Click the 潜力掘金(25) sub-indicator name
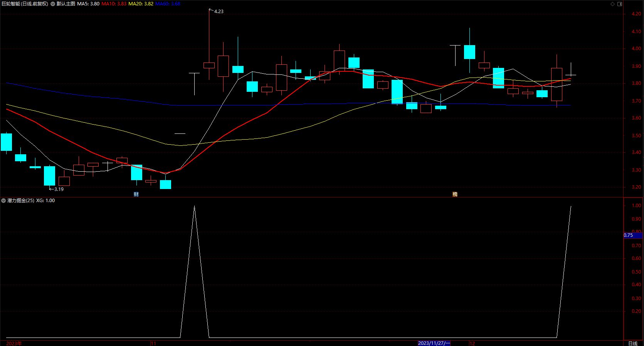 pyautogui.click(x=21, y=201)
